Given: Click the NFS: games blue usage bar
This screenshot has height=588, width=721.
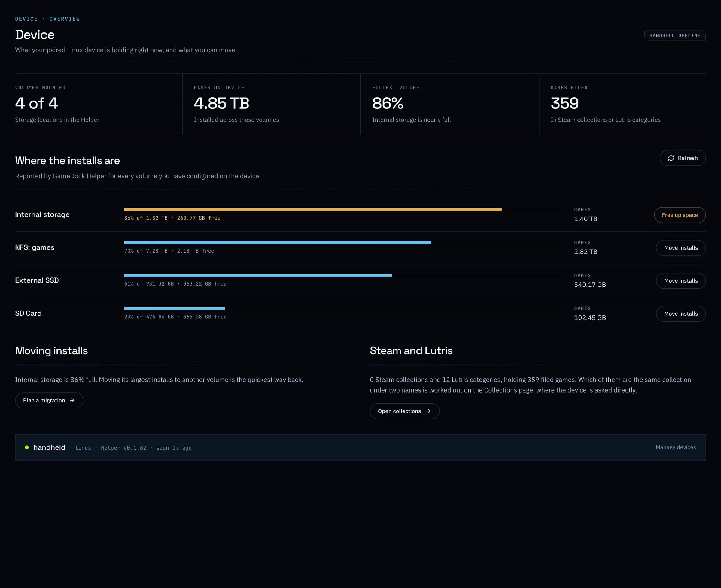Looking at the screenshot, I should [278, 243].
